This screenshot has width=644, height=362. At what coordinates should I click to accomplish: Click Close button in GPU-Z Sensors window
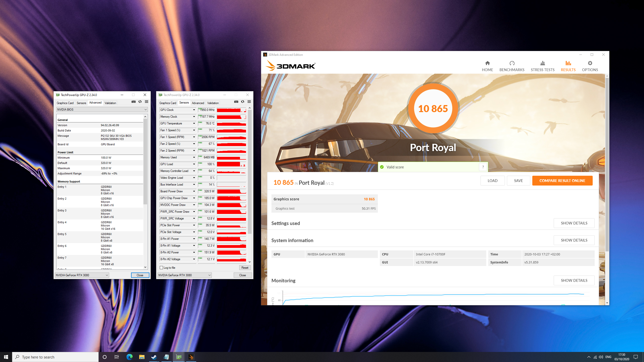pos(243,275)
